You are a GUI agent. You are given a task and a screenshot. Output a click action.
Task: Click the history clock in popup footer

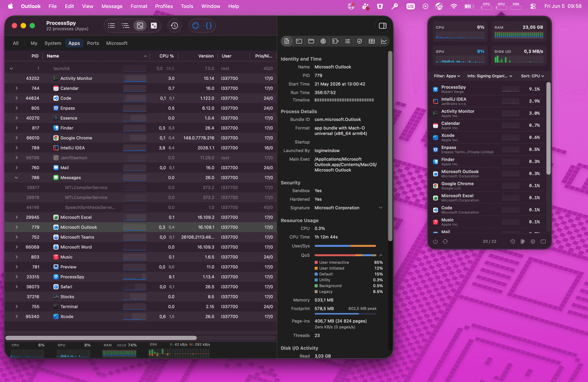point(513,242)
